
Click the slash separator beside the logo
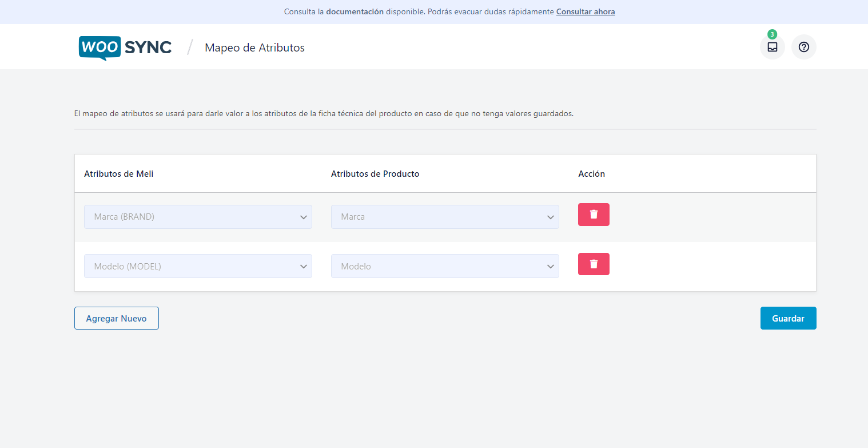pos(190,47)
